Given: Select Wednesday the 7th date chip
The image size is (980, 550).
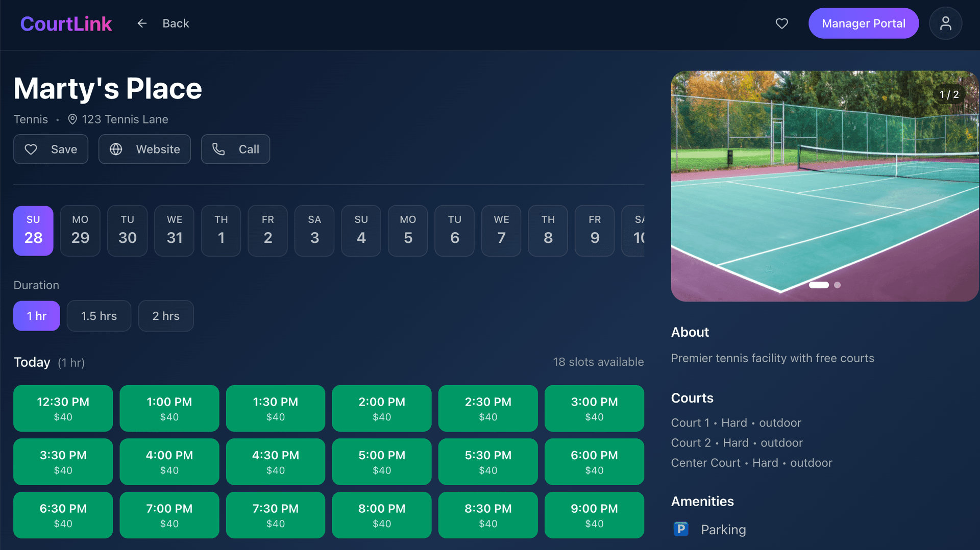Looking at the screenshot, I should point(501,231).
